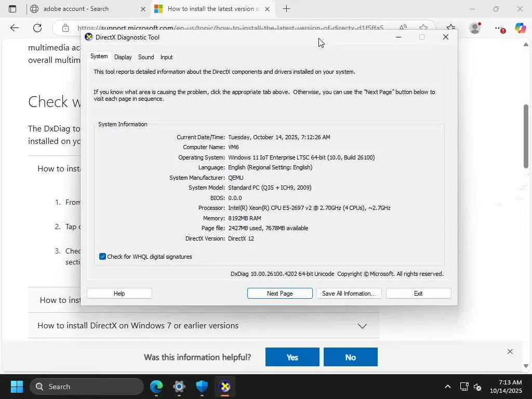Open read aloud icon in address bar
This screenshot has width=532, height=399.
pyautogui.click(x=403, y=27)
